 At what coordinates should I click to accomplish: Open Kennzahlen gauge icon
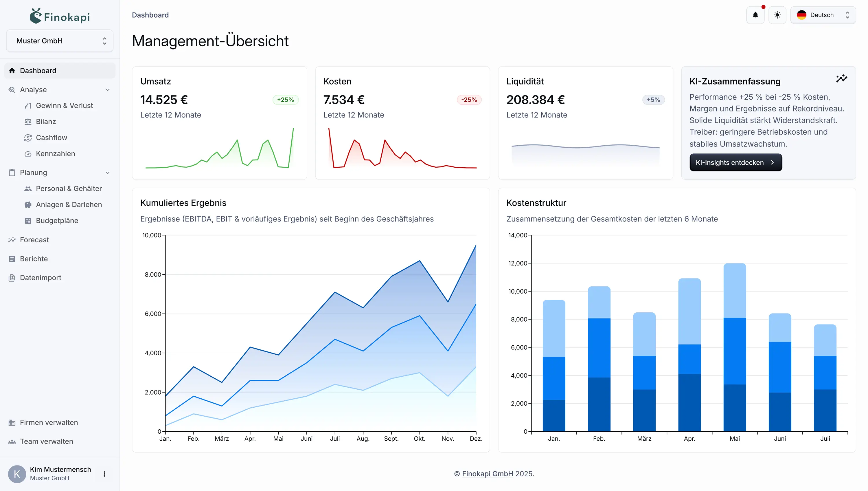pos(28,154)
